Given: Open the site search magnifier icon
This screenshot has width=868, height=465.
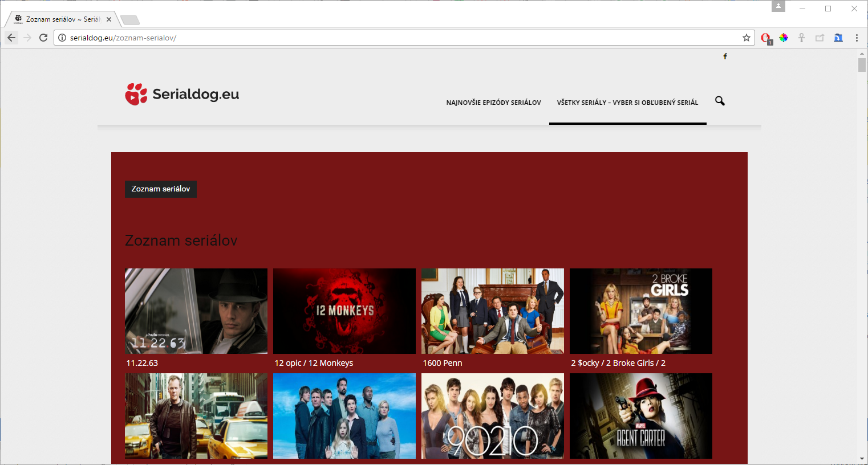Looking at the screenshot, I should pos(720,101).
